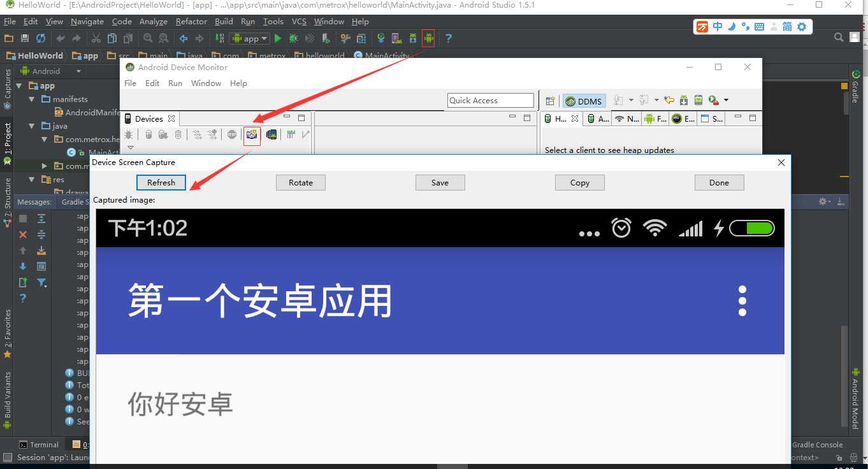Open the 1: Project side tab
The width and height of the screenshot is (868, 469).
(x=8, y=143)
